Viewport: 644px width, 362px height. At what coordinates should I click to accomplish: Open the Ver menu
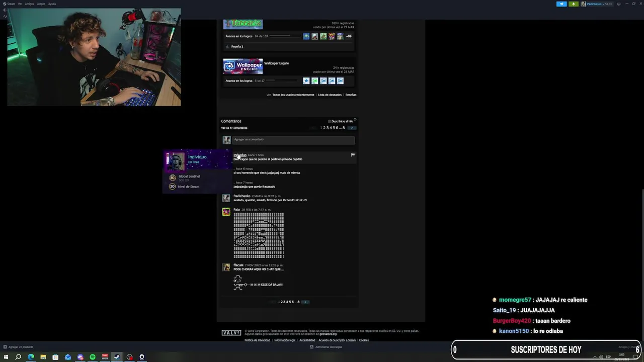[x=20, y=4]
